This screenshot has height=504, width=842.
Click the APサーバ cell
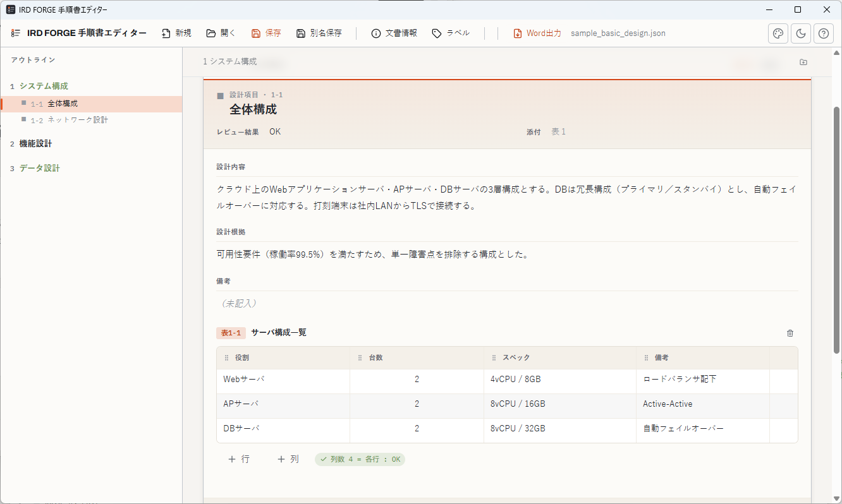[283, 405]
